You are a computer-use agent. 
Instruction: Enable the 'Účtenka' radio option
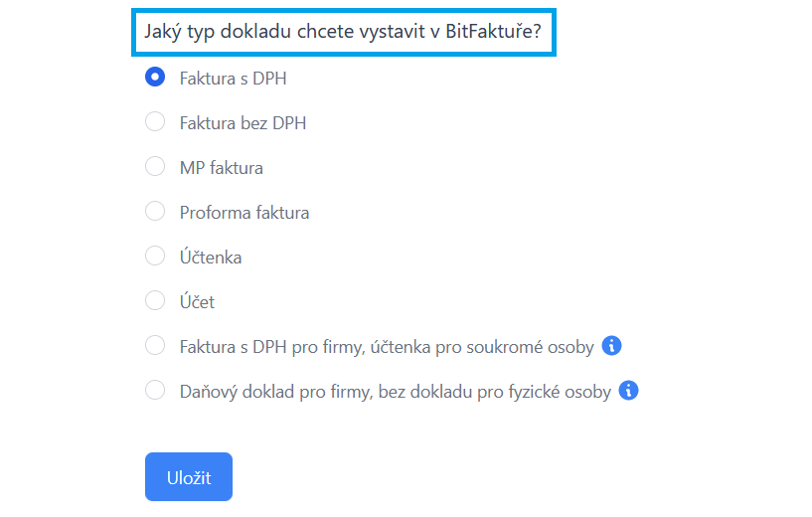[x=155, y=257]
